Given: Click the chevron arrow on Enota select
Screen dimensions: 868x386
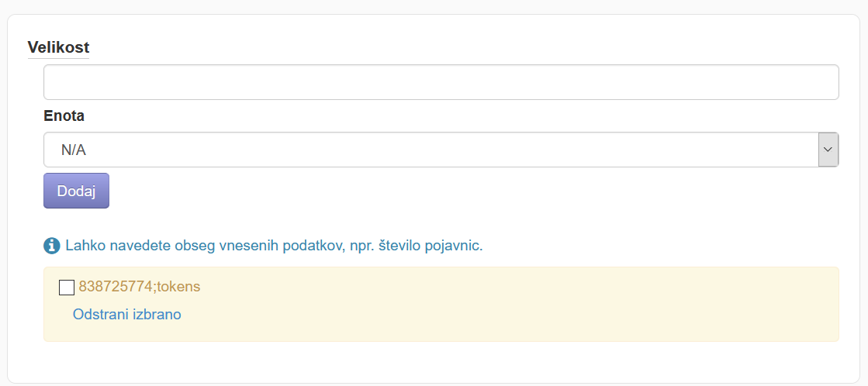Looking at the screenshot, I should (828, 150).
